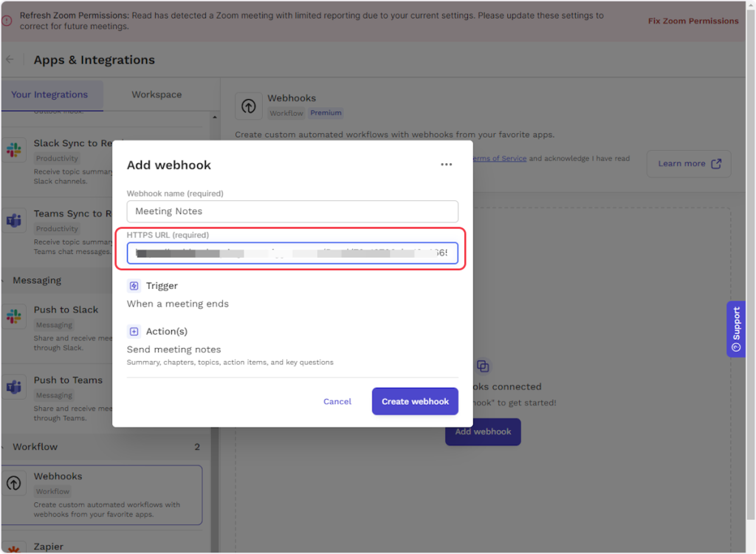Switch to the Your Integrations tab

tap(49, 95)
